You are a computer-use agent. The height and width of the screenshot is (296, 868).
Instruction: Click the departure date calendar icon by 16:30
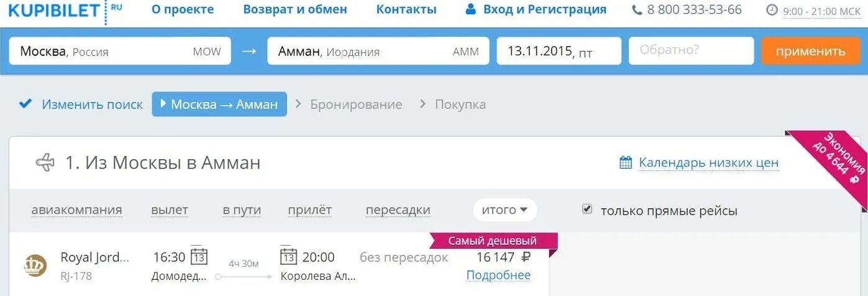(x=199, y=256)
